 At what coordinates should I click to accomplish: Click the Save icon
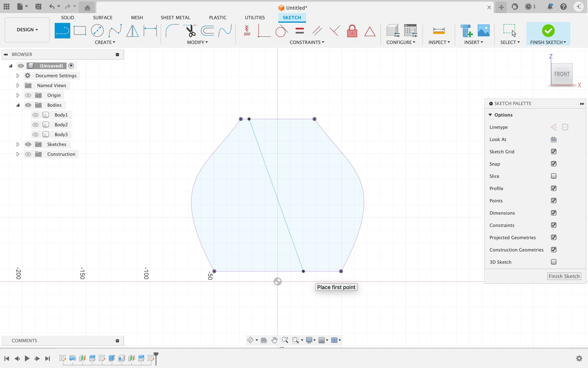point(38,7)
